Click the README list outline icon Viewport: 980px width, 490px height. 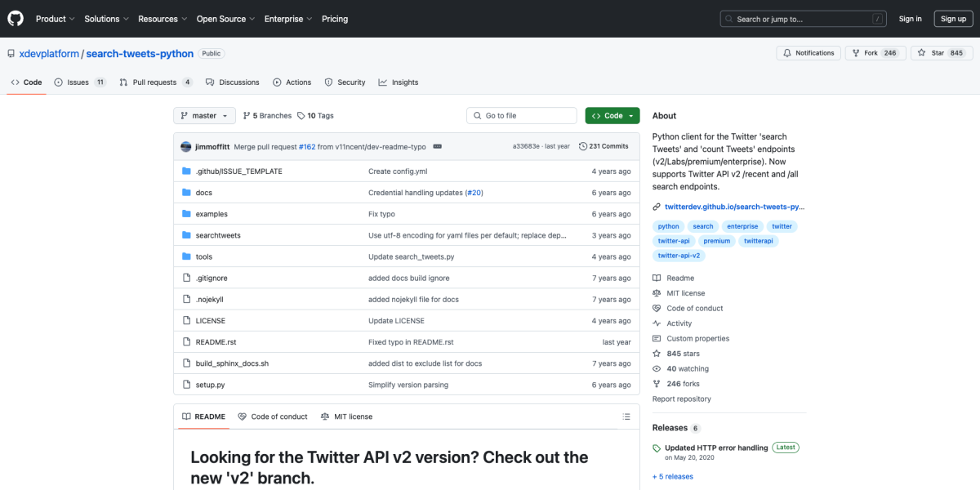tap(626, 416)
